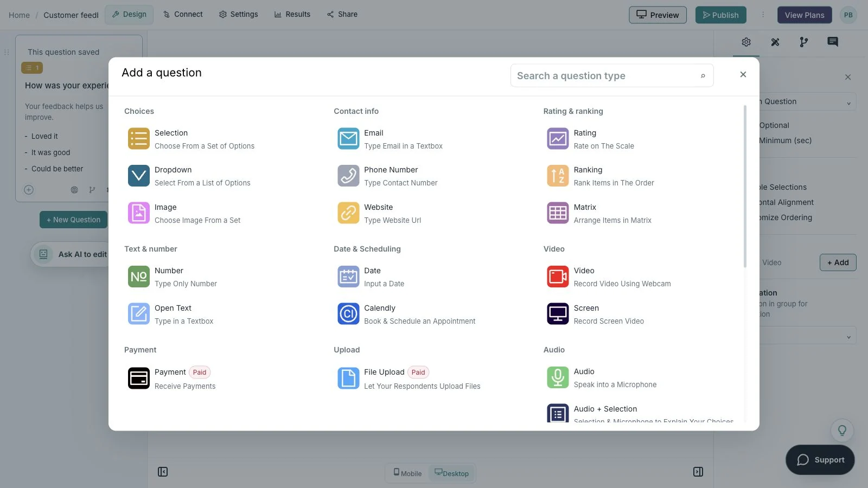Switch preview to Mobile view
This screenshot has height=488, width=868.
[407, 473]
